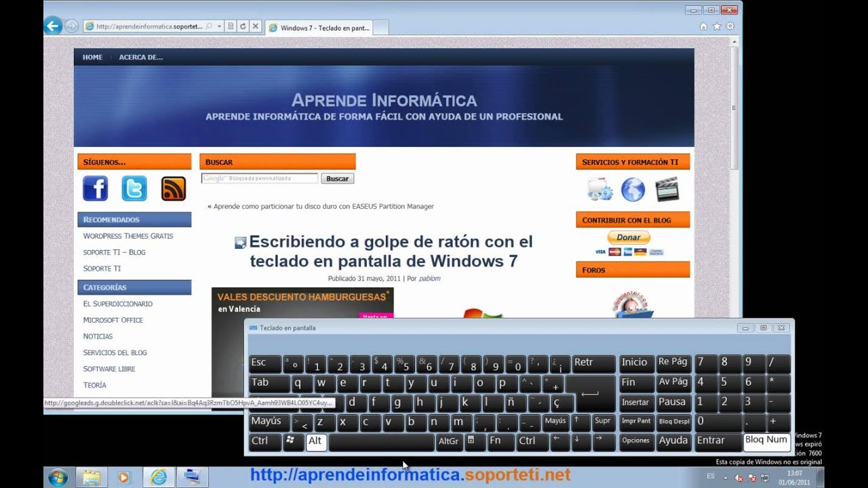The image size is (868, 488).
Task: Open the HOME menu of the blog
Action: [x=92, y=57]
